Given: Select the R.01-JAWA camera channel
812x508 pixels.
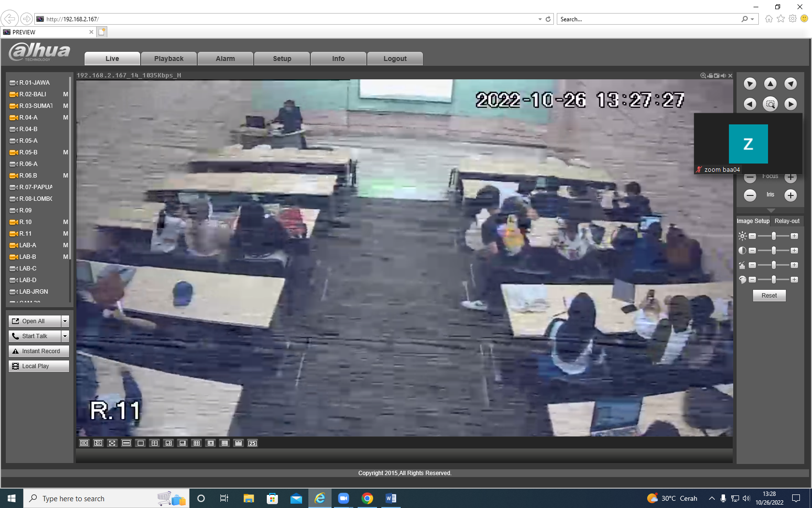Looking at the screenshot, I should (x=34, y=83).
